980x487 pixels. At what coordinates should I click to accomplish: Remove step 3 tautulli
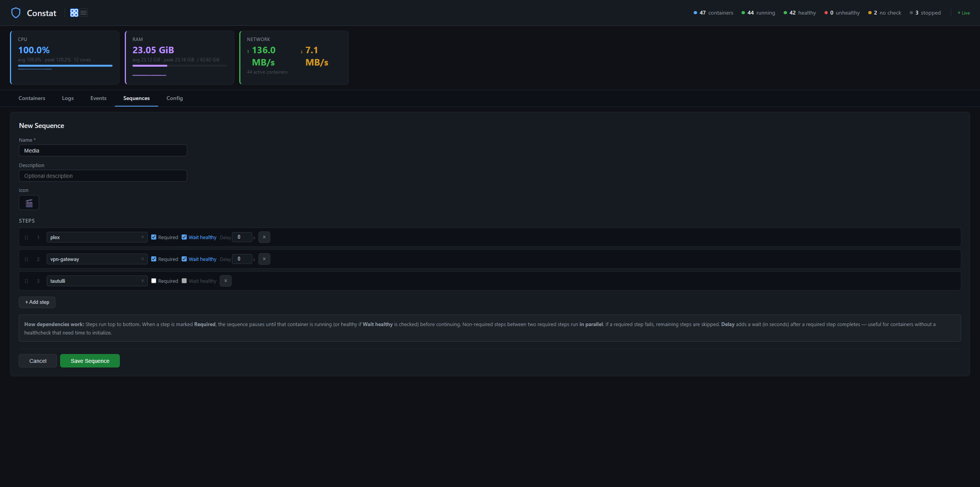225,281
